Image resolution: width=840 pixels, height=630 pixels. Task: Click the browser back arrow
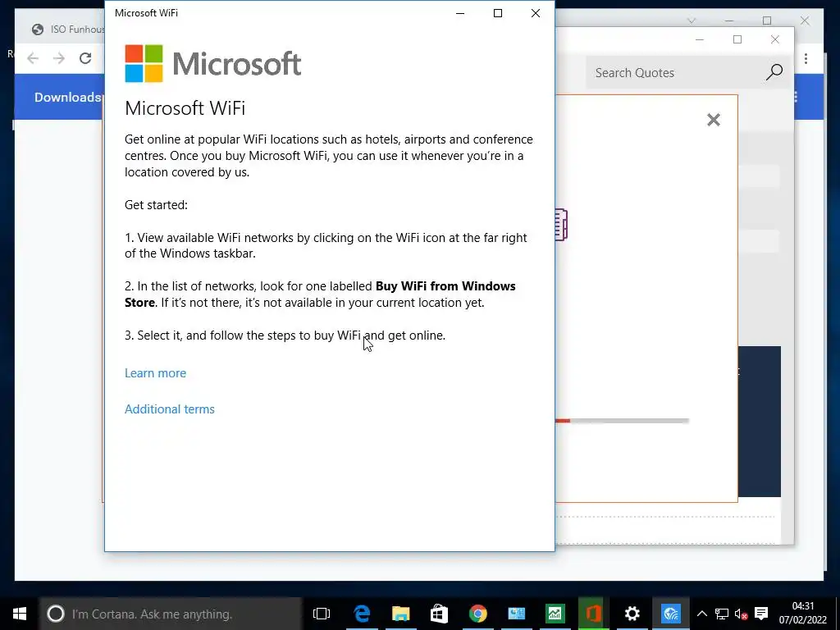point(33,58)
